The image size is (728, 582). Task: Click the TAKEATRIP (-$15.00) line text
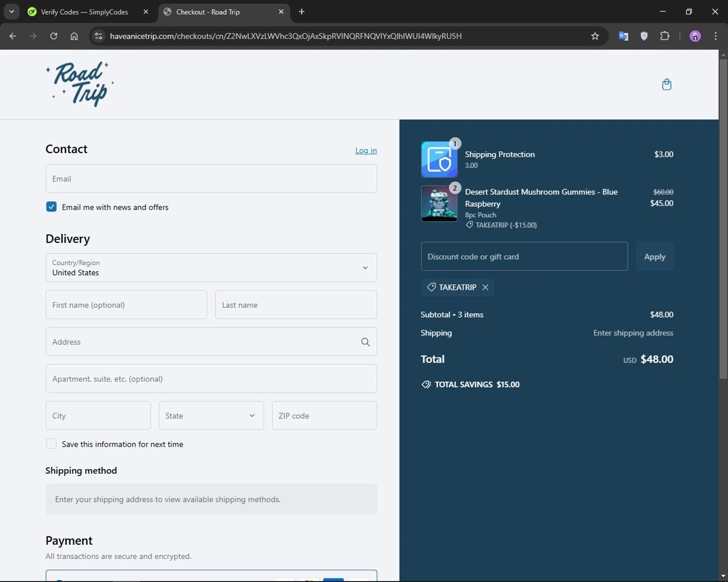point(506,225)
